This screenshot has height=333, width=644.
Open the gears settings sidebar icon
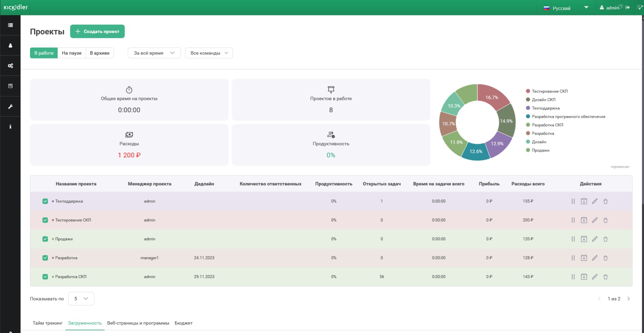[10, 66]
